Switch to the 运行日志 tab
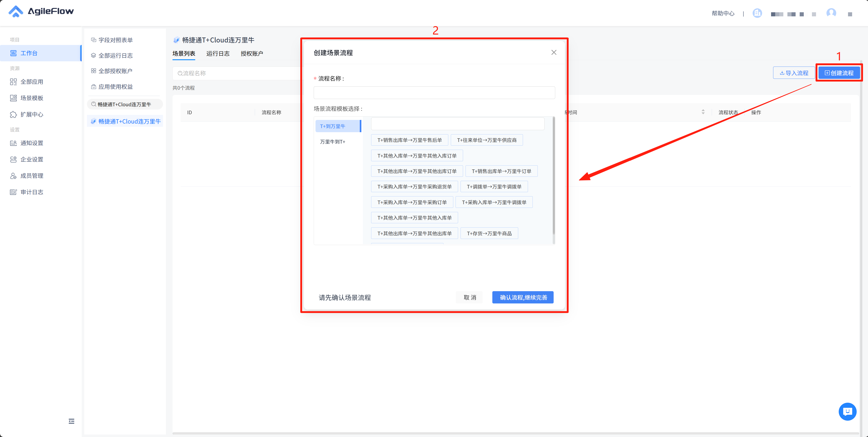 click(x=218, y=54)
